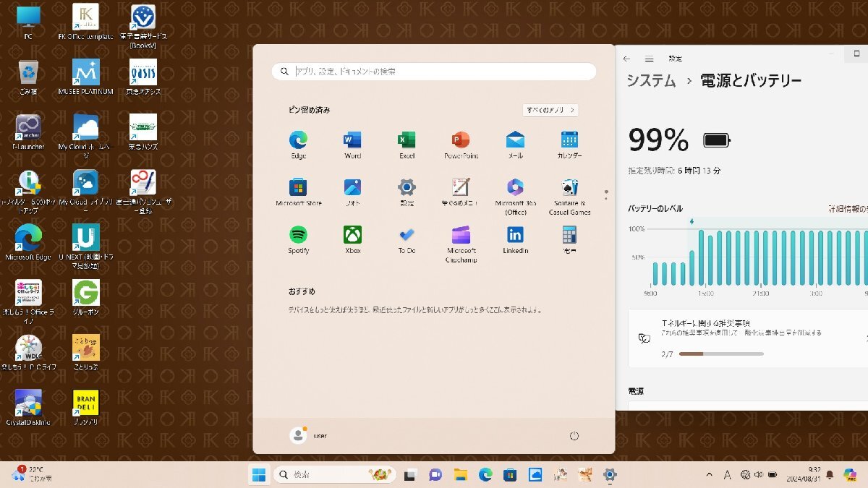Open the Settings gear in Start menu
868x488 pixels.
pyautogui.click(x=407, y=192)
